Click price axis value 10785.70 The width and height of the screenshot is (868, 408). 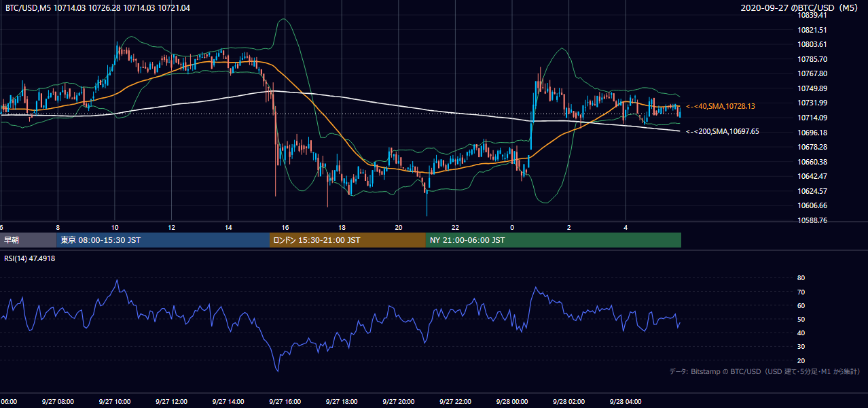pos(812,59)
